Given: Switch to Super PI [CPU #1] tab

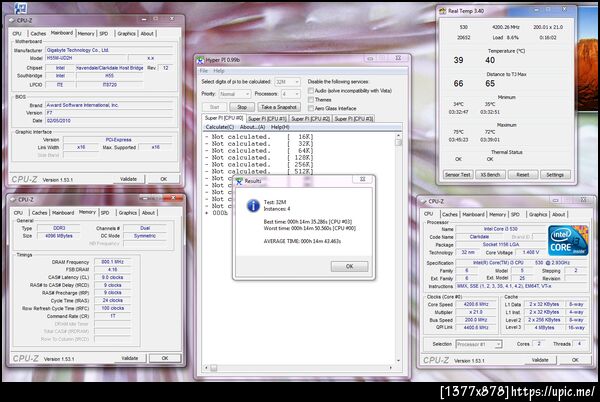Looking at the screenshot, I should tap(267, 119).
